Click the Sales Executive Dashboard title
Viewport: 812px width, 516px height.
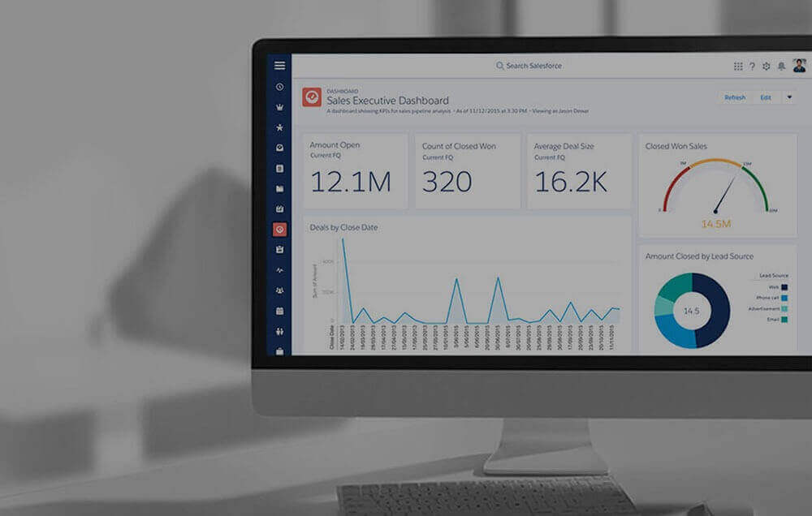pyautogui.click(x=387, y=101)
